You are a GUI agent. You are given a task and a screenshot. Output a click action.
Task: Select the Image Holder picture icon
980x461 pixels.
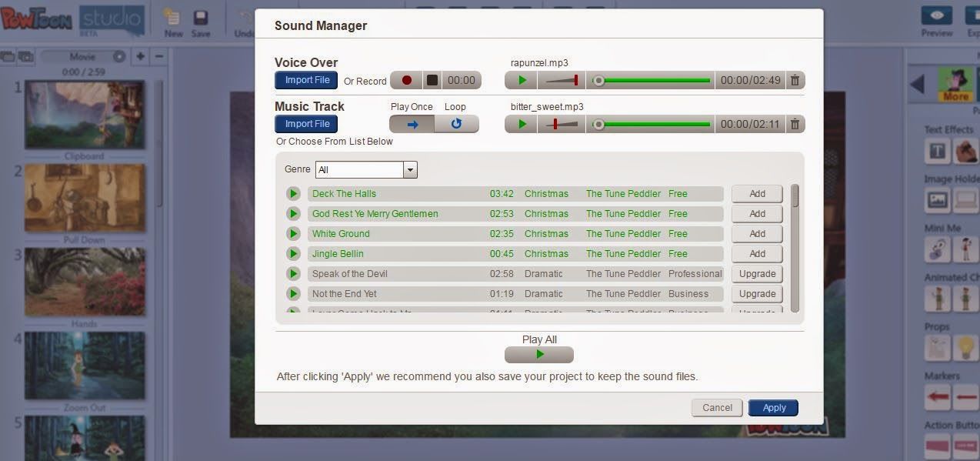937,200
